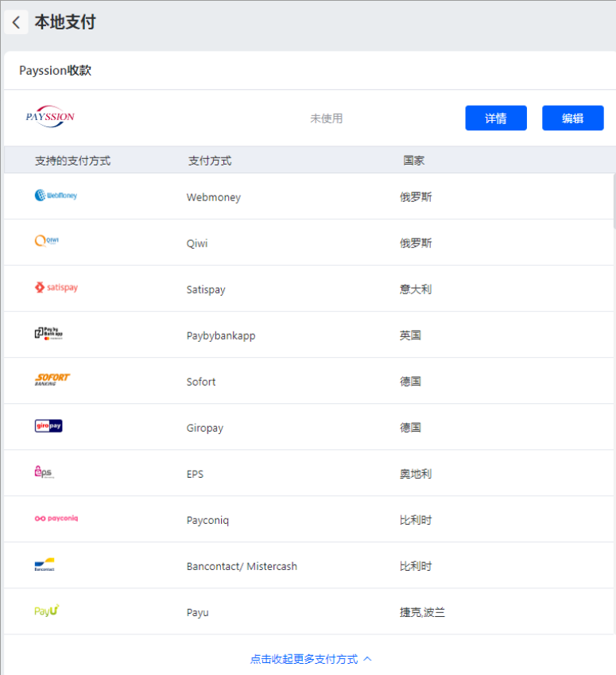Select the Sofort Banking icon

52,378
